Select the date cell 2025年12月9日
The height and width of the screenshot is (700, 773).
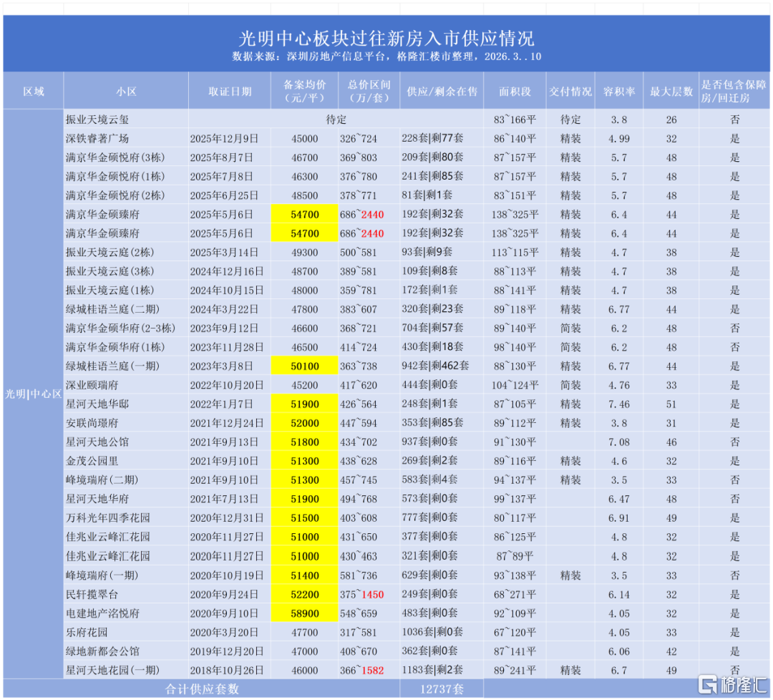226,139
